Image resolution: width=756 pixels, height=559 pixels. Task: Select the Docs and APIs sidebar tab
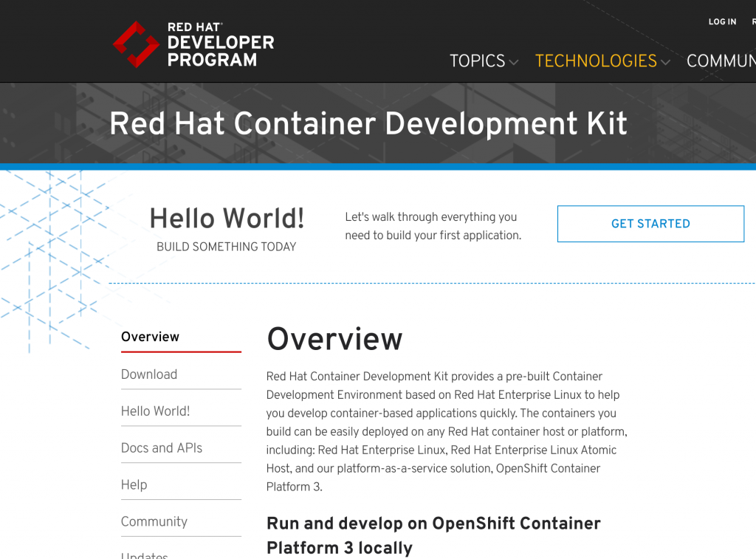(181, 447)
